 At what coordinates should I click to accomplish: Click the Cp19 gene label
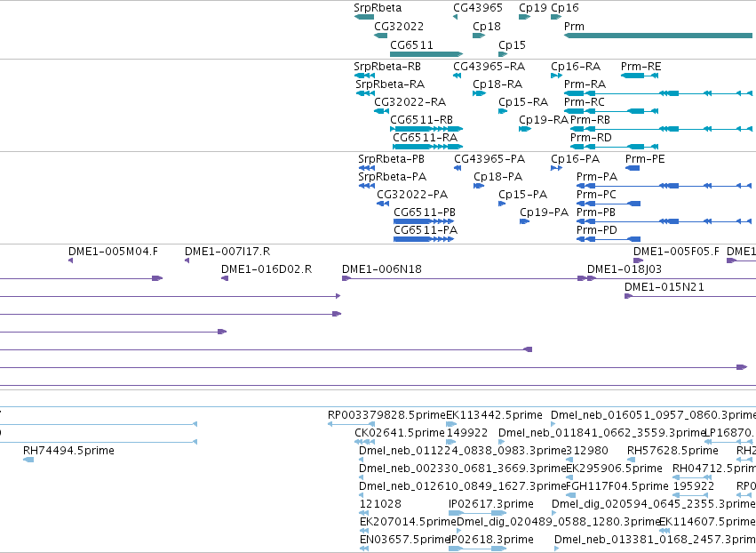tap(533, 8)
